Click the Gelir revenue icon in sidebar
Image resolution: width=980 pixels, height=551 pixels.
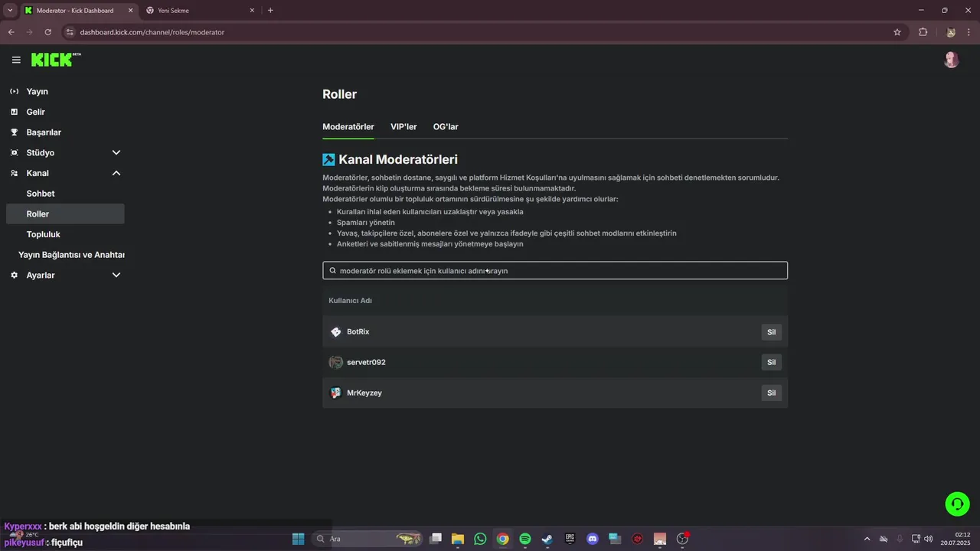click(x=14, y=112)
